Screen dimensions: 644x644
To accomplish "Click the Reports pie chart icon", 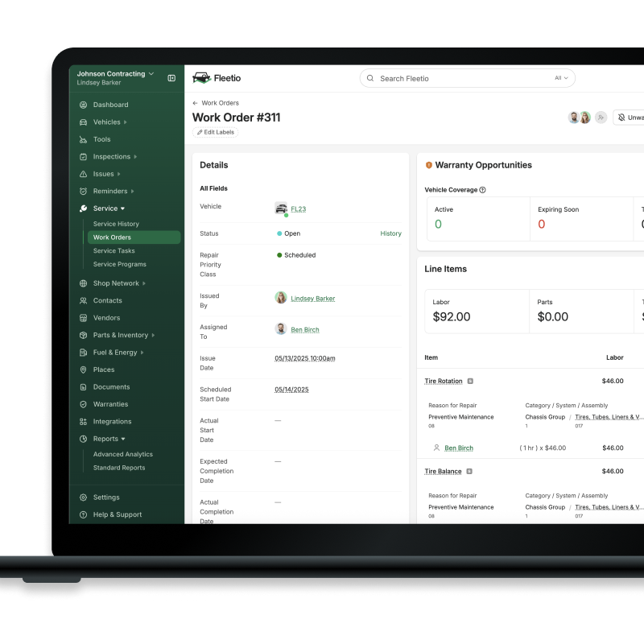I will (x=84, y=439).
